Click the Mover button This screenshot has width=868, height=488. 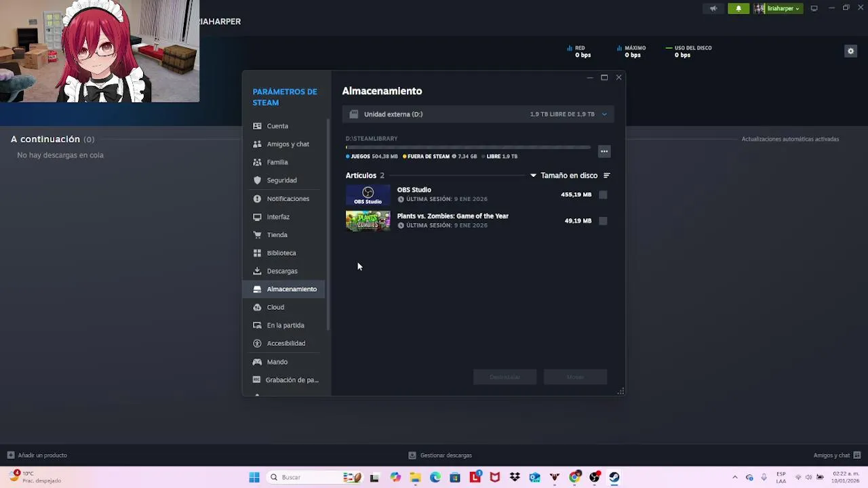pyautogui.click(x=575, y=377)
